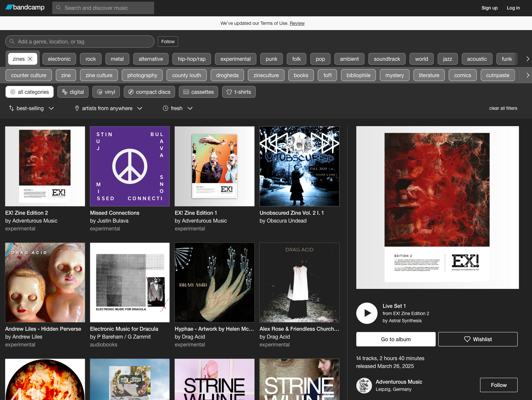This screenshot has height=400, width=532.
Task: Click Sign up link
Action: 490,8
